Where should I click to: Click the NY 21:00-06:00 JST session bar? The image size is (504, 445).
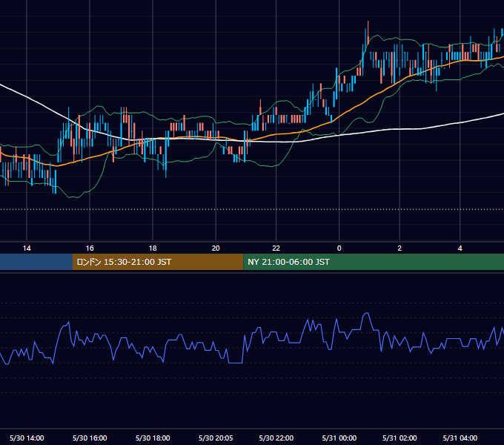(x=374, y=262)
